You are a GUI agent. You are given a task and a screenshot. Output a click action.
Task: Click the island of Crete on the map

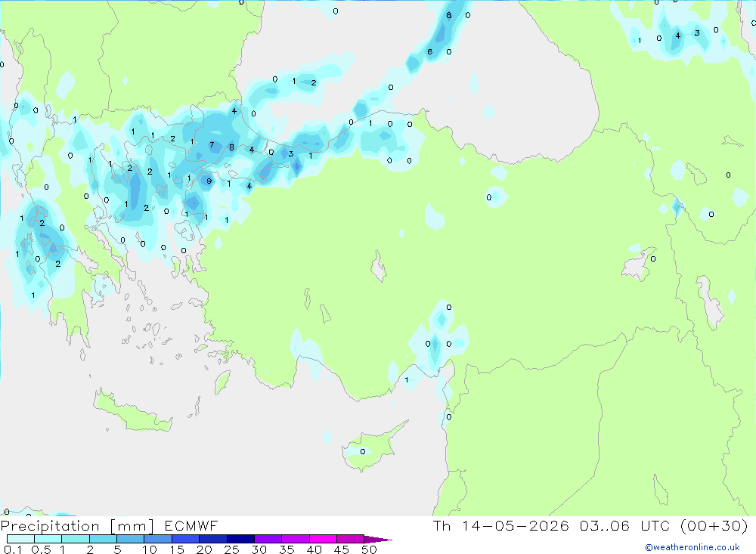132,411
